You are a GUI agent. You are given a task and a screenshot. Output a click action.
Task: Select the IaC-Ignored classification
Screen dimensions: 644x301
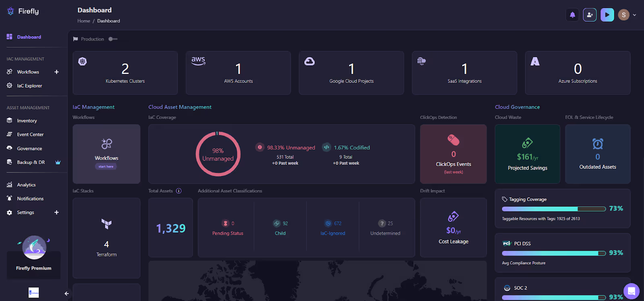[x=333, y=228]
